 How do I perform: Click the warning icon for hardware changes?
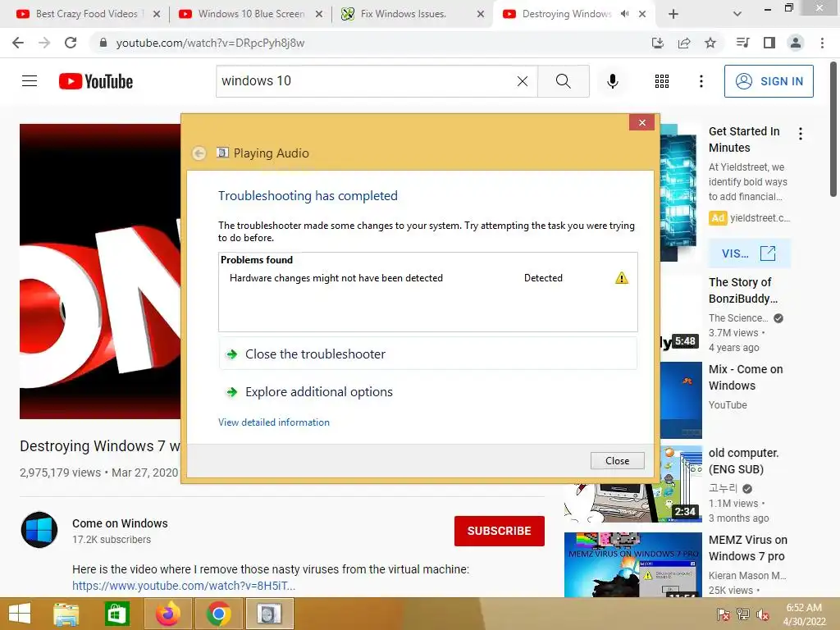click(622, 278)
